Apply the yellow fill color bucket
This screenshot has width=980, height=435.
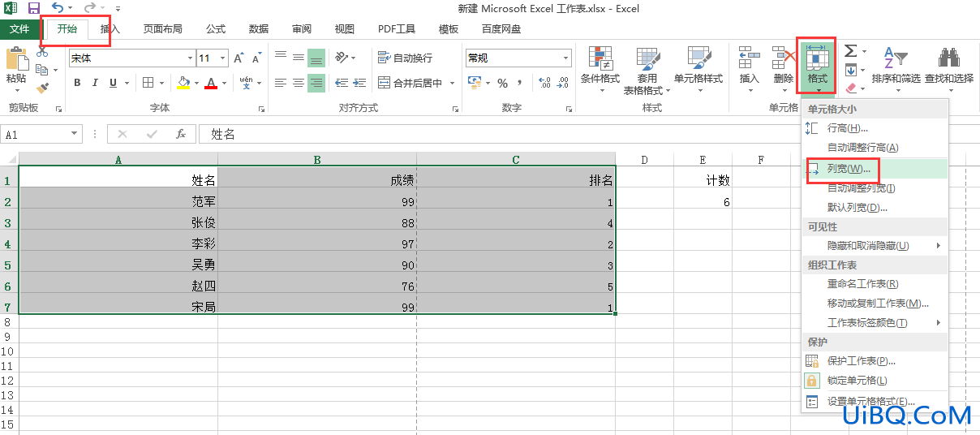tap(183, 83)
